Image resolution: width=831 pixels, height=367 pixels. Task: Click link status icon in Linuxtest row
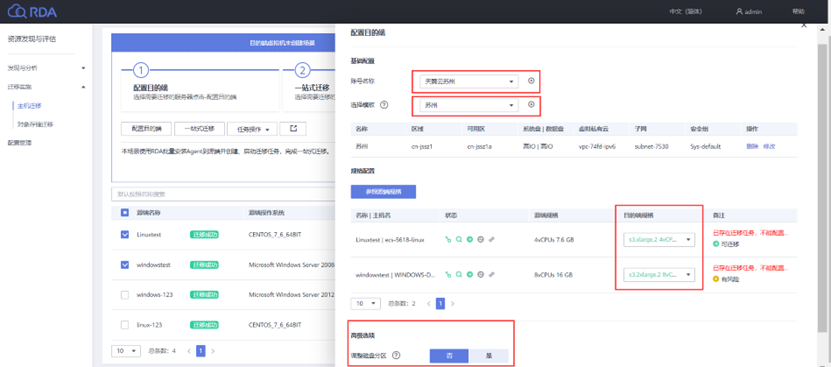click(491, 240)
